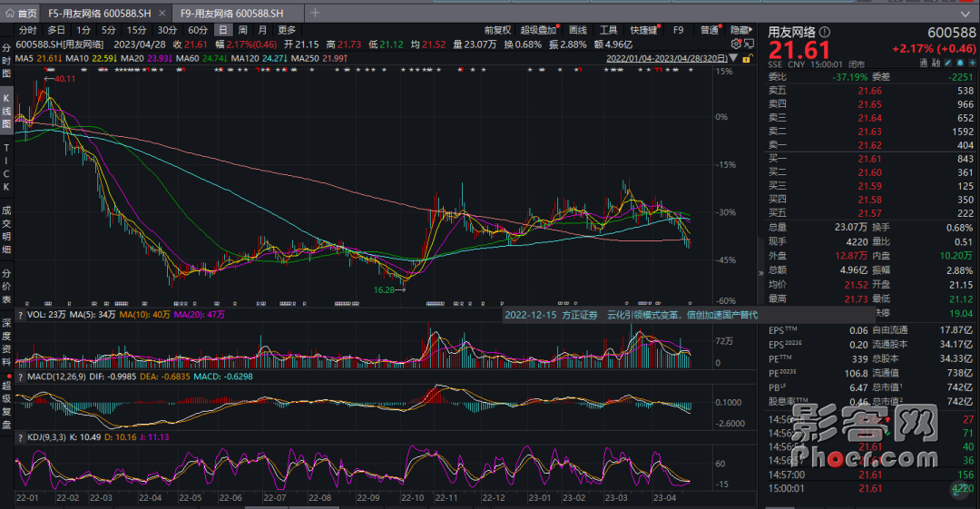Toggle the date range lock icon

747,58
